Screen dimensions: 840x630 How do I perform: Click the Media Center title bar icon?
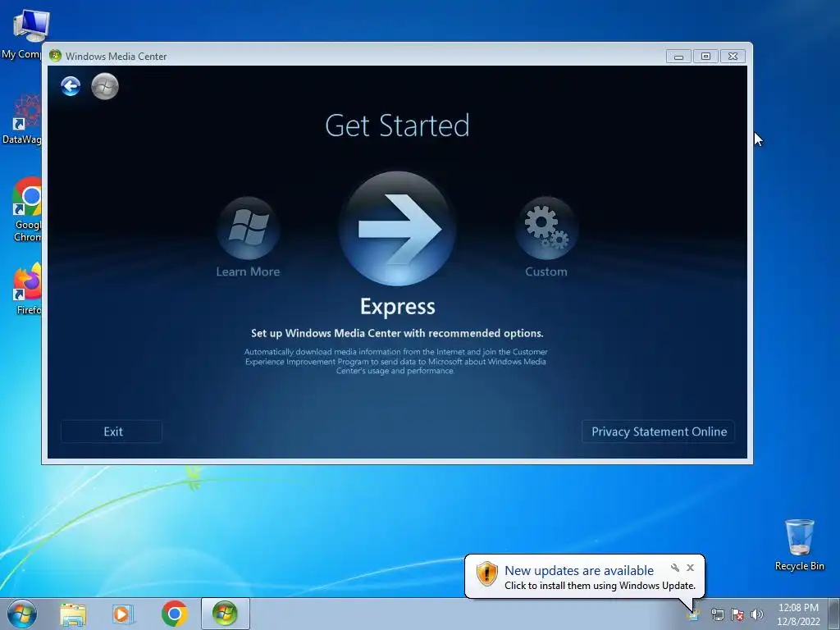coord(55,56)
